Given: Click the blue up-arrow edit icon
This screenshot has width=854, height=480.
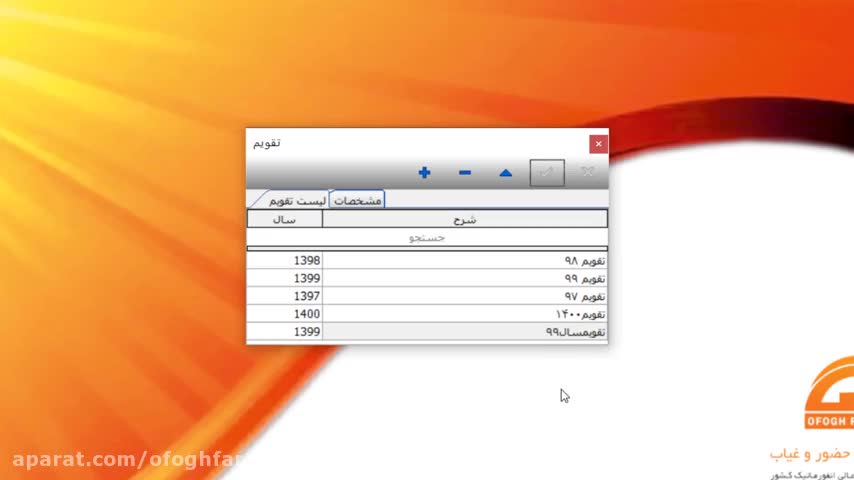Looking at the screenshot, I should point(505,173).
